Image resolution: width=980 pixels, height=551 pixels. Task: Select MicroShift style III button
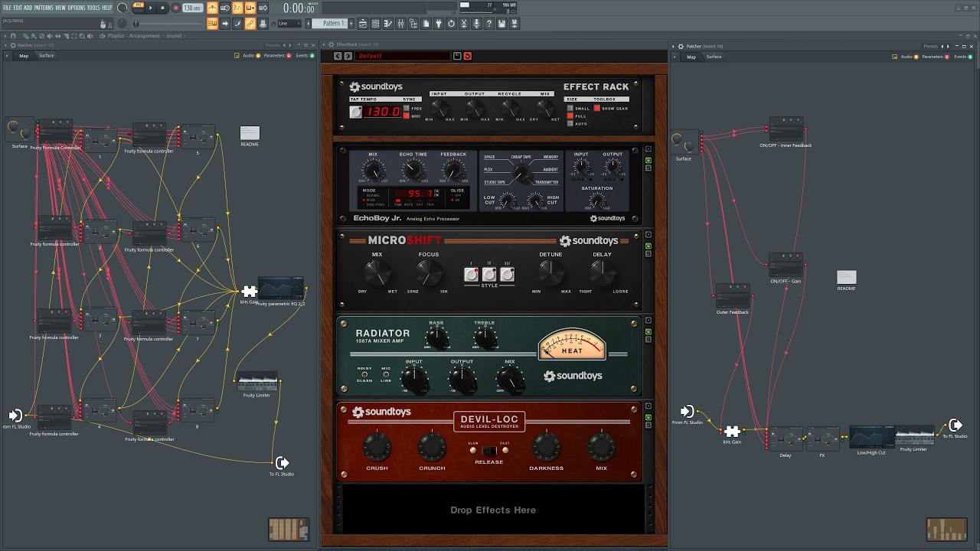pyautogui.click(x=507, y=274)
